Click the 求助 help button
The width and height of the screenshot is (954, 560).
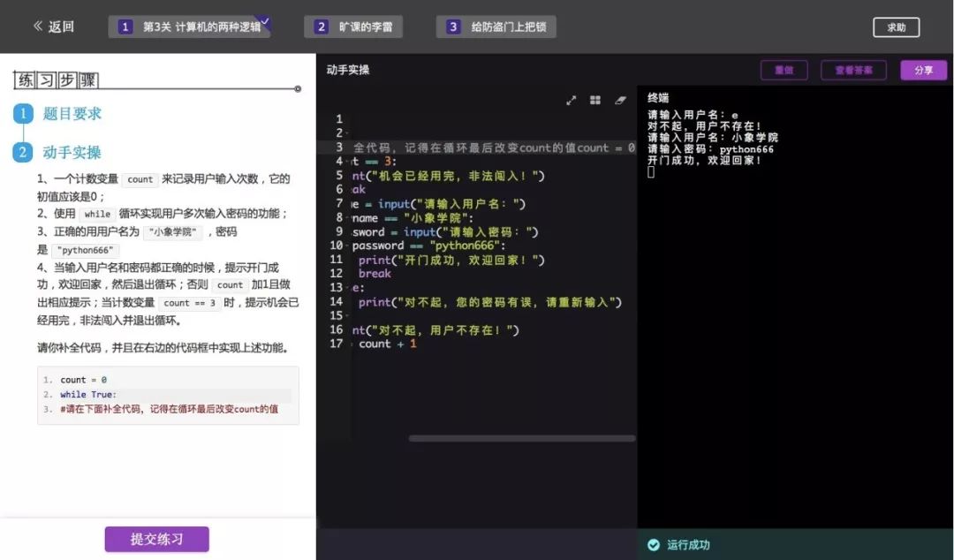tap(897, 27)
